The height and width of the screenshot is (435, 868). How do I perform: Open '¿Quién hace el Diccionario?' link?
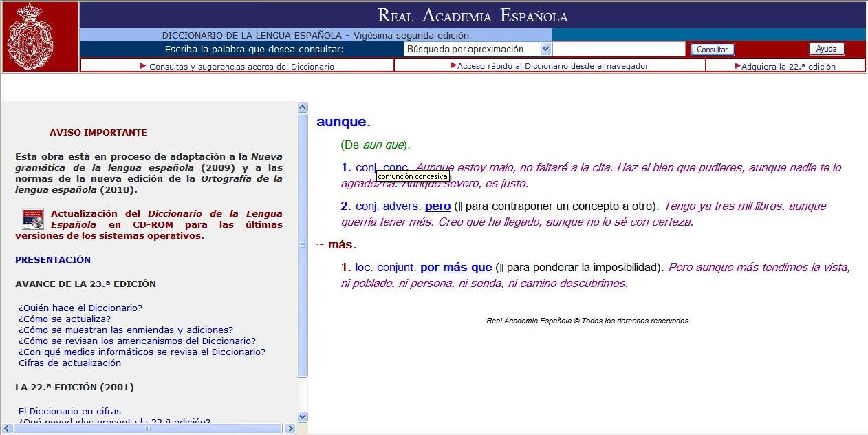click(80, 308)
